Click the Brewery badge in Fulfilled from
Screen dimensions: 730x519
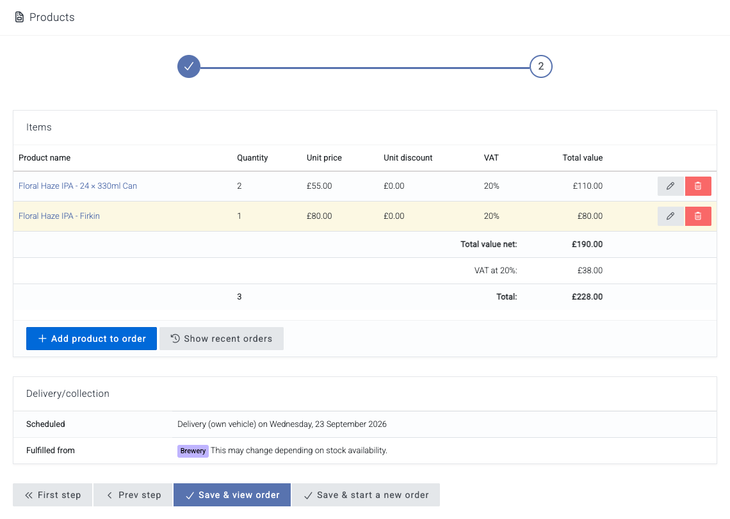(193, 451)
